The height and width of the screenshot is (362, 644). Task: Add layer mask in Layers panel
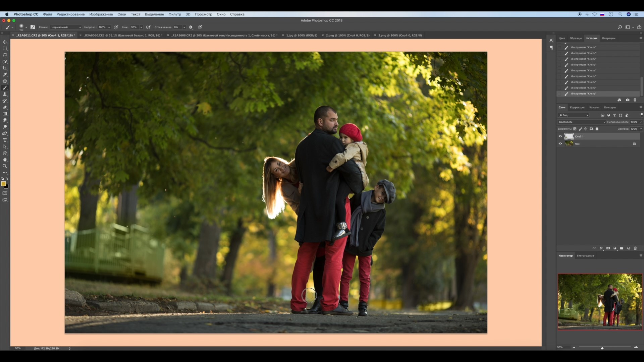[x=608, y=248]
